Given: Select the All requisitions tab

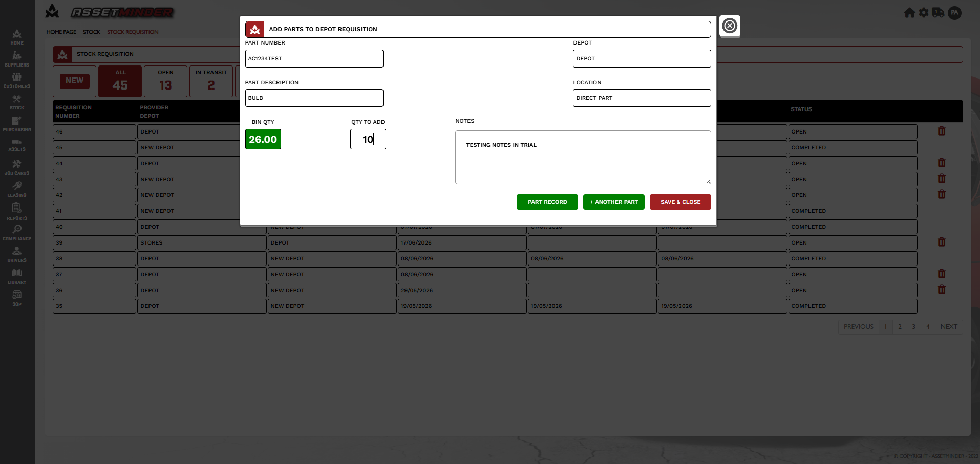Looking at the screenshot, I should (120, 81).
